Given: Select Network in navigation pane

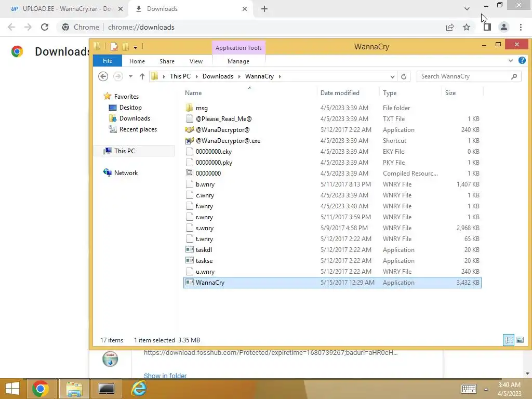Looking at the screenshot, I should coord(126,172).
